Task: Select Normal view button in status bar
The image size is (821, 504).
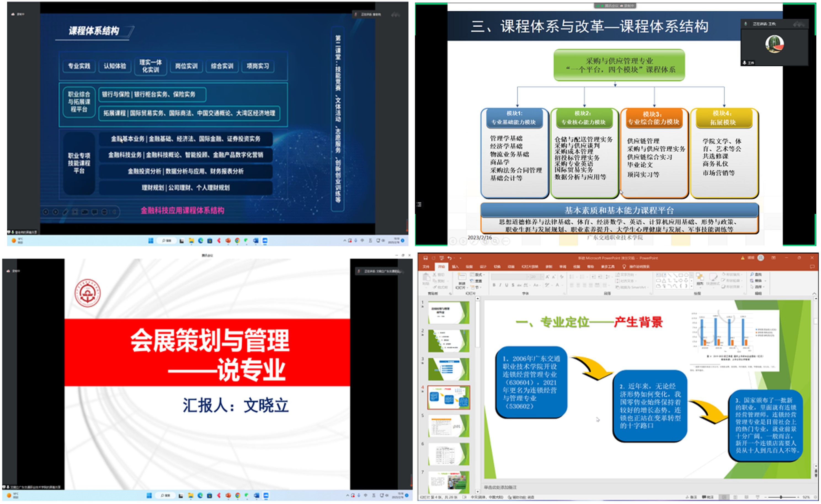Action: (724, 497)
